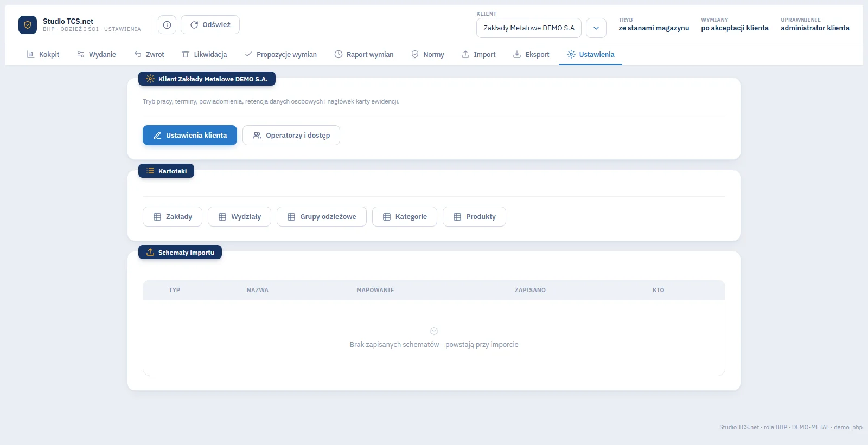Open Raport wymian tab
868x445 pixels.
364,55
